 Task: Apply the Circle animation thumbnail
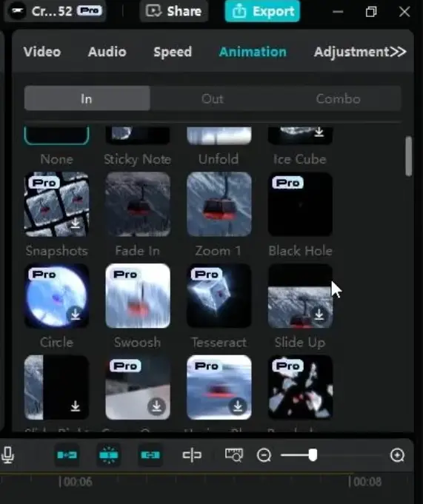(56, 296)
